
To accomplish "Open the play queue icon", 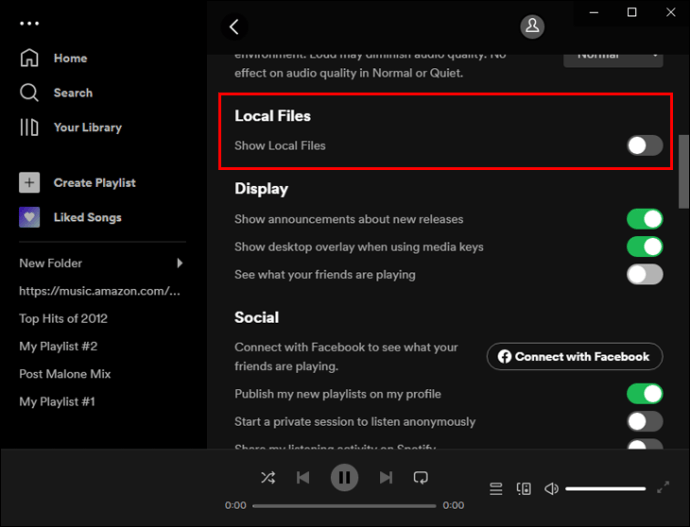I will point(496,489).
